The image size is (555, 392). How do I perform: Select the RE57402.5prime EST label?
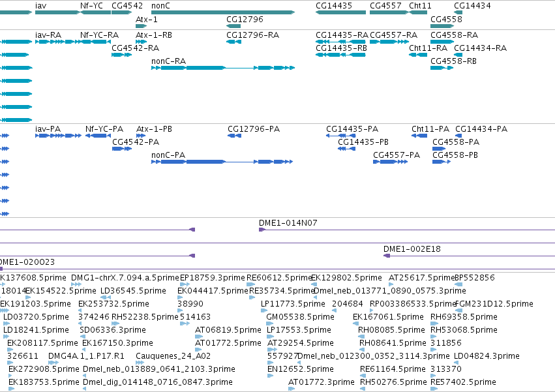click(463, 382)
